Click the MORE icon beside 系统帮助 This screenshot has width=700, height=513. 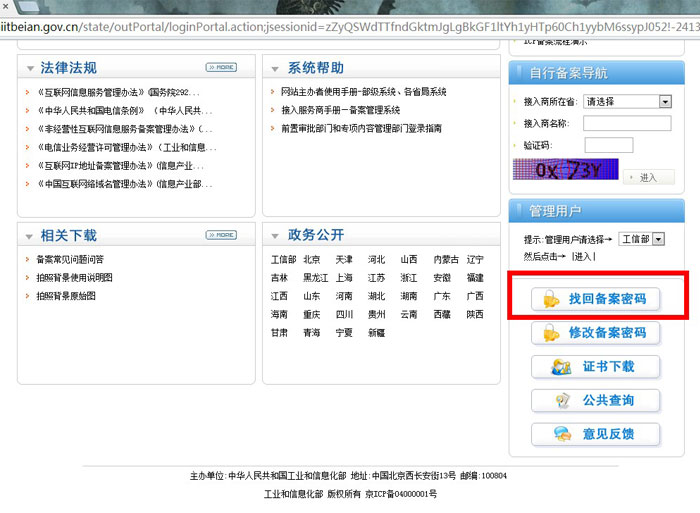coord(473,67)
